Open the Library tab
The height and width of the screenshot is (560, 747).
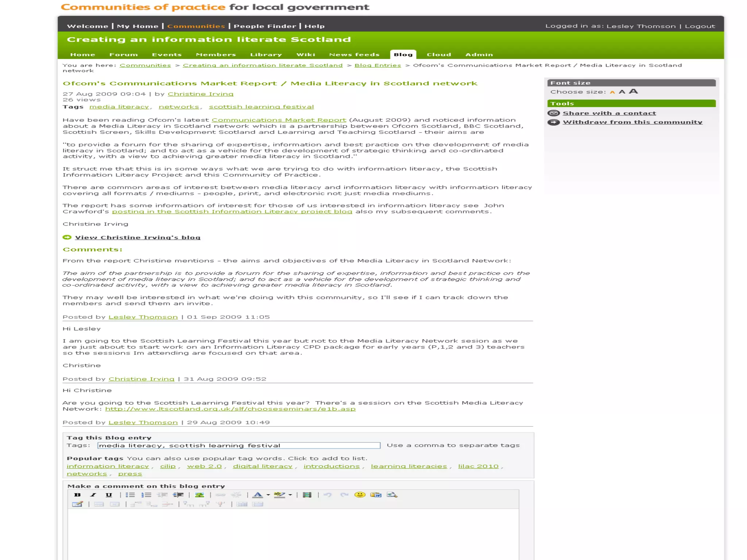point(266,55)
